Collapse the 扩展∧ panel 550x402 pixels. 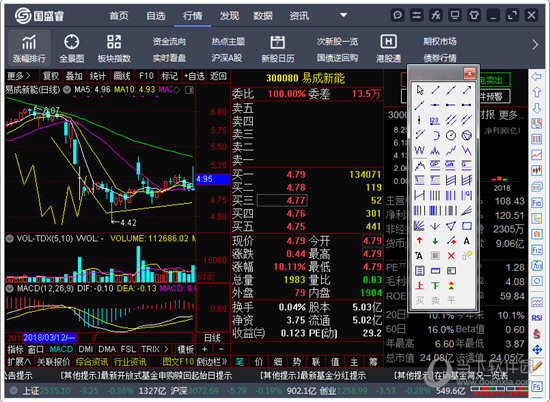click(19, 361)
